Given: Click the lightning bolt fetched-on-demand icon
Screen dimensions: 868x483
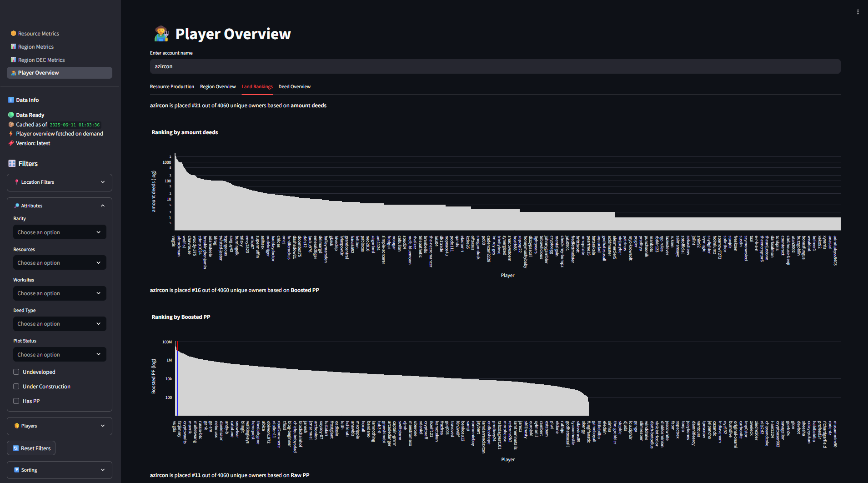Looking at the screenshot, I should (11, 134).
